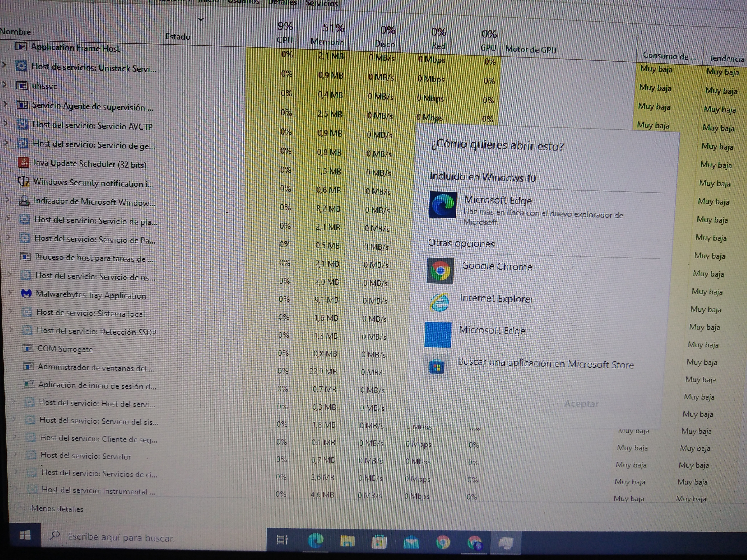Select the Microsoft Edge icon under Incluido en Windows 10
The image size is (747, 560).
click(443, 205)
